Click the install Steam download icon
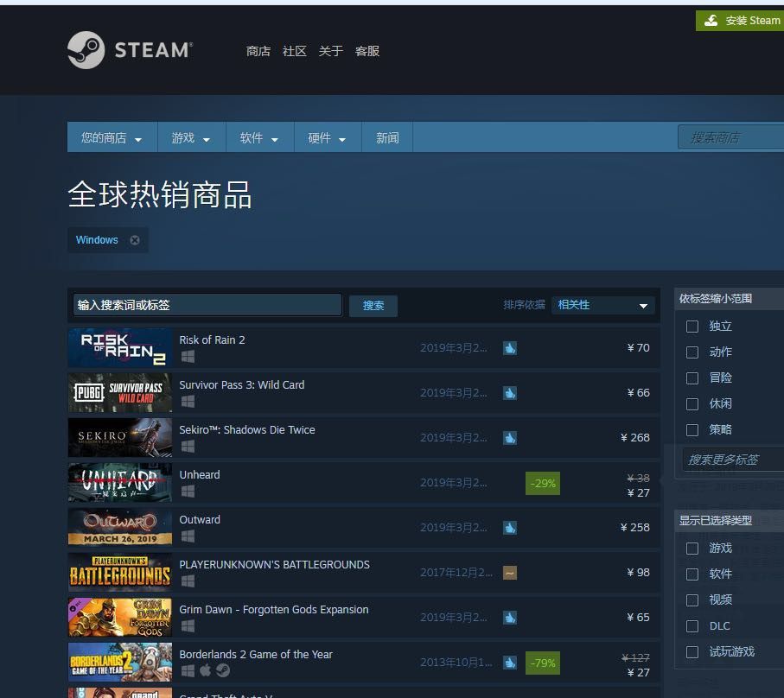Image resolution: width=784 pixels, height=698 pixels. (x=711, y=21)
